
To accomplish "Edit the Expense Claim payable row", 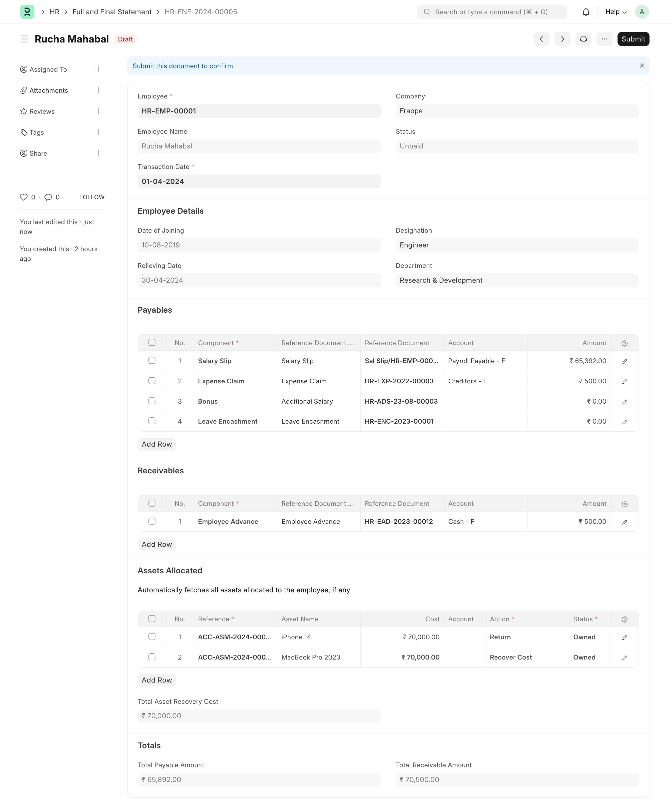I will [624, 381].
